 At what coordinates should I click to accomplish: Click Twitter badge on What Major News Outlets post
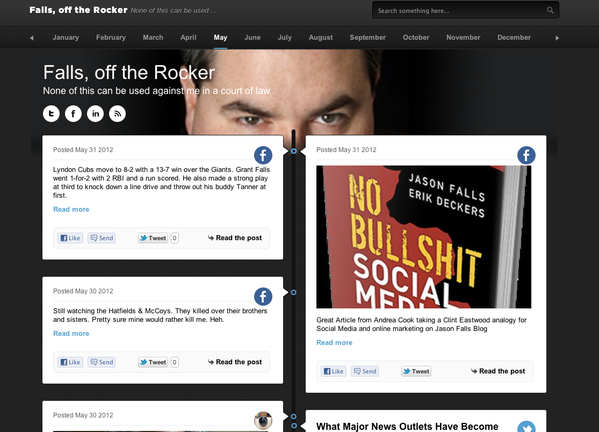pos(526,427)
